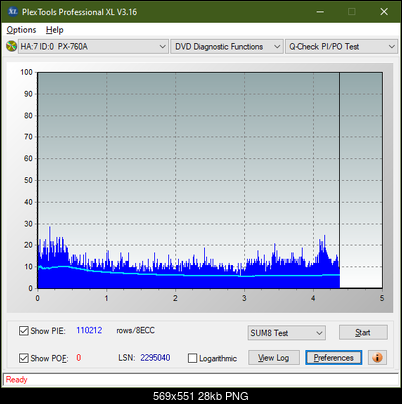Screen dimensions: 402x404
Task: Click the LSN value 2295040
Action: point(155,358)
